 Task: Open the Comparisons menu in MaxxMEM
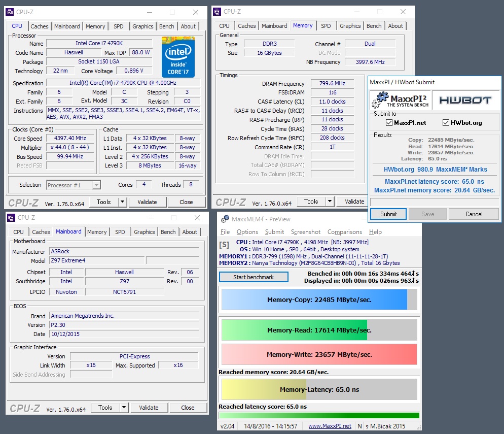(345, 232)
